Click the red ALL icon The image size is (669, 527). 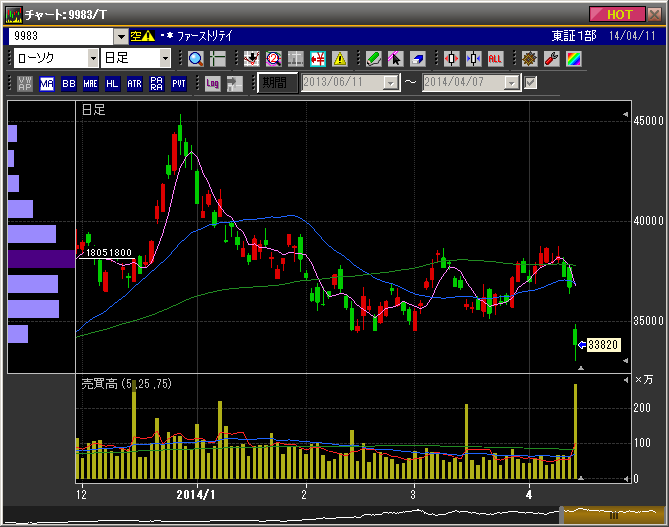pos(495,58)
